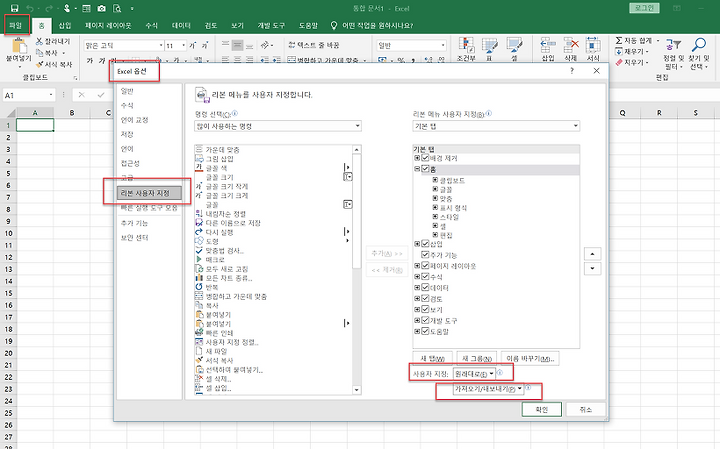The image size is (720, 449).
Task: Click the 찾기 및 선택 magnifier icon
Action: pyautogui.click(x=699, y=45)
